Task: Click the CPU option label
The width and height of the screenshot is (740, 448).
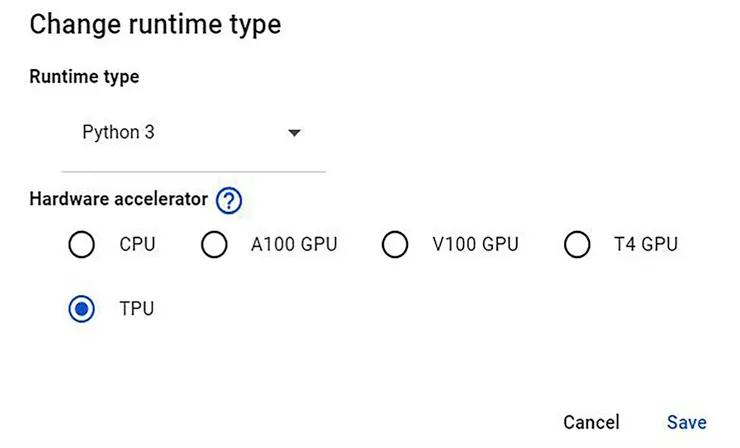Action: coord(137,245)
